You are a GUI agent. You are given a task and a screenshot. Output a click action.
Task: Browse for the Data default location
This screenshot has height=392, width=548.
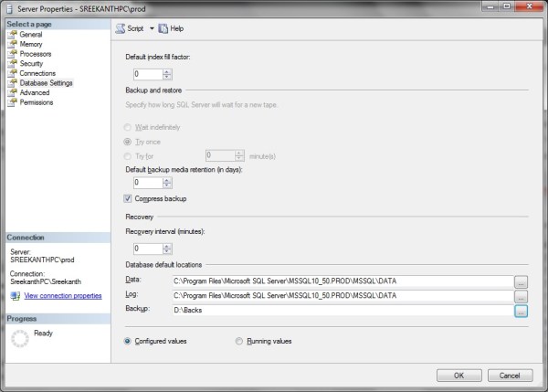point(521,281)
